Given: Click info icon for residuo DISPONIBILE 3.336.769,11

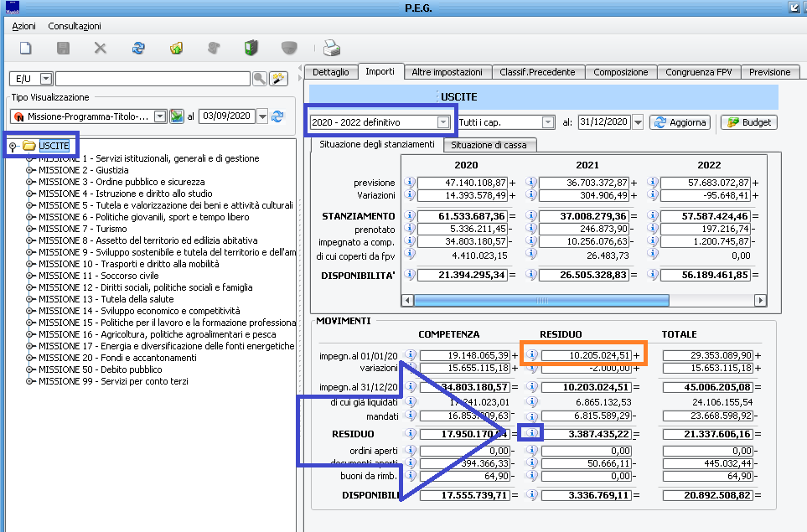Looking at the screenshot, I should pyautogui.click(x=532, y=495).
